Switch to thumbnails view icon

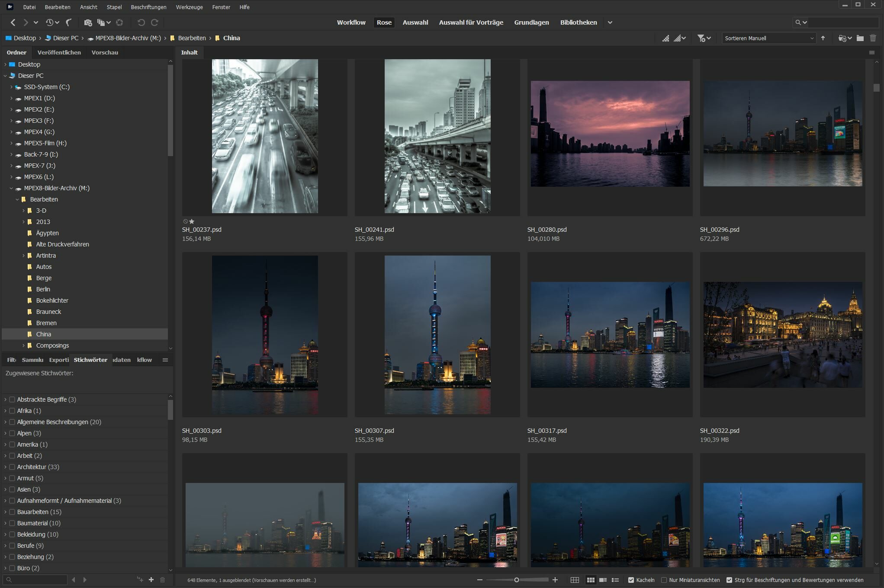tap(591, 580)
